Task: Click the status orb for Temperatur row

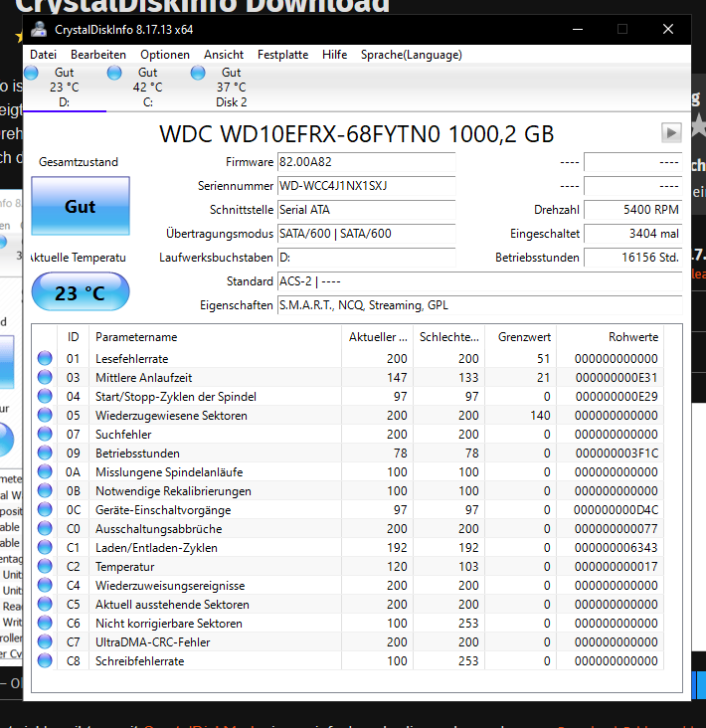Action: [x=45, y=567]
